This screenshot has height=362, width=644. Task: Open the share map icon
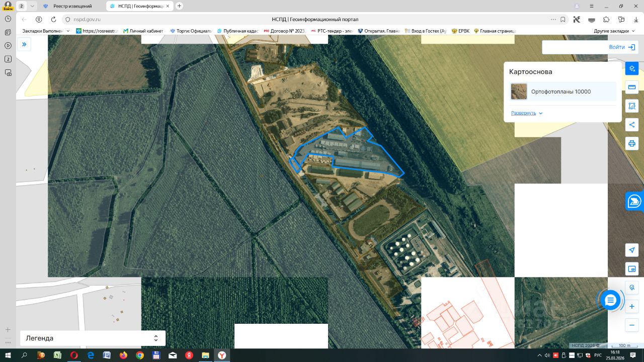tap(632, 125)
